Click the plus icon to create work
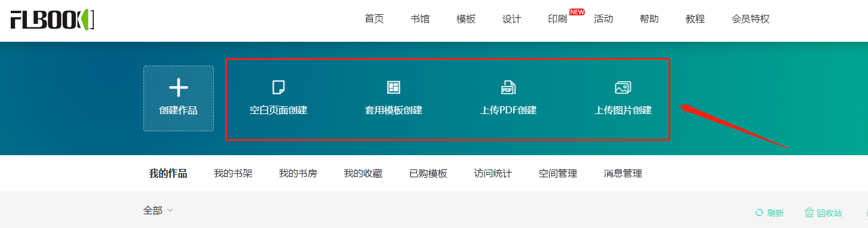The height and width of the screenshot is (228, 868). (178, 88)
